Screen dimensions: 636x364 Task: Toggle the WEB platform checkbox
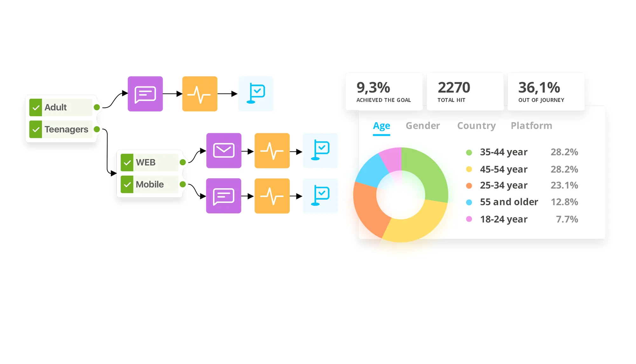coord(127,162)
